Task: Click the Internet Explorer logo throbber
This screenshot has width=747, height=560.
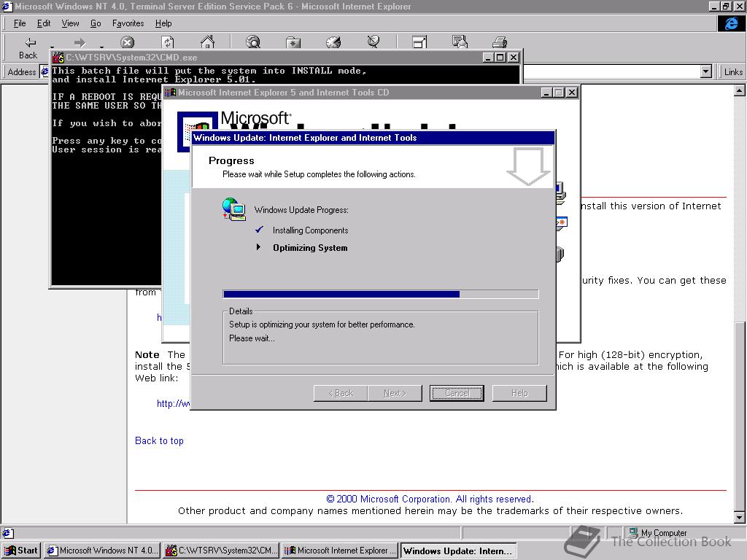Action: click(731, 23)
